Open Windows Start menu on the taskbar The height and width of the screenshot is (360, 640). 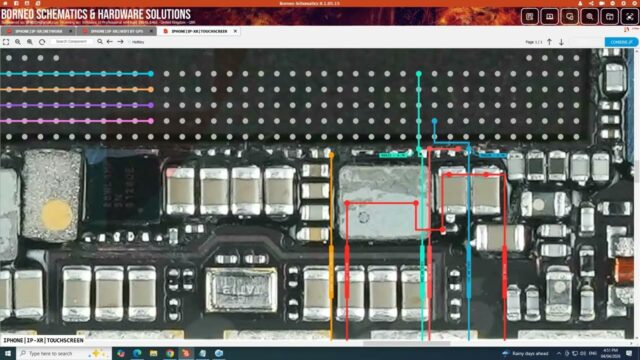pyautogui.click(x=8, y=353)
